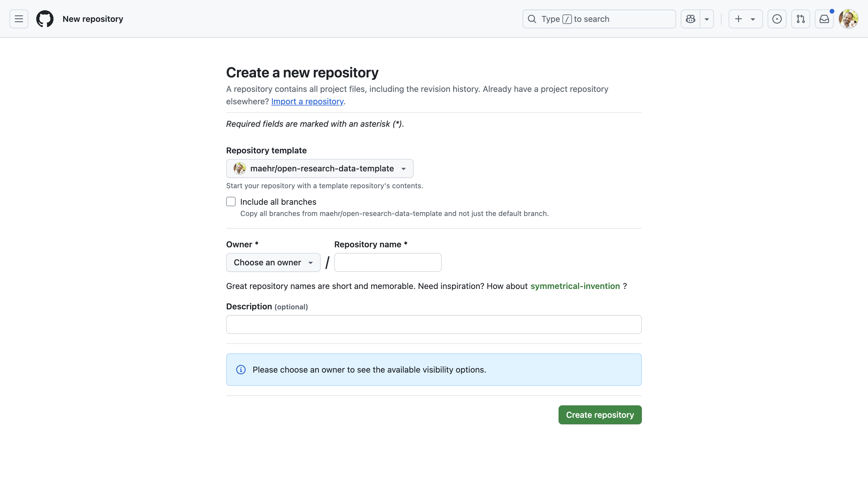Click the plus create-new icon
868x489 pixels.
(x=738, y=19)
